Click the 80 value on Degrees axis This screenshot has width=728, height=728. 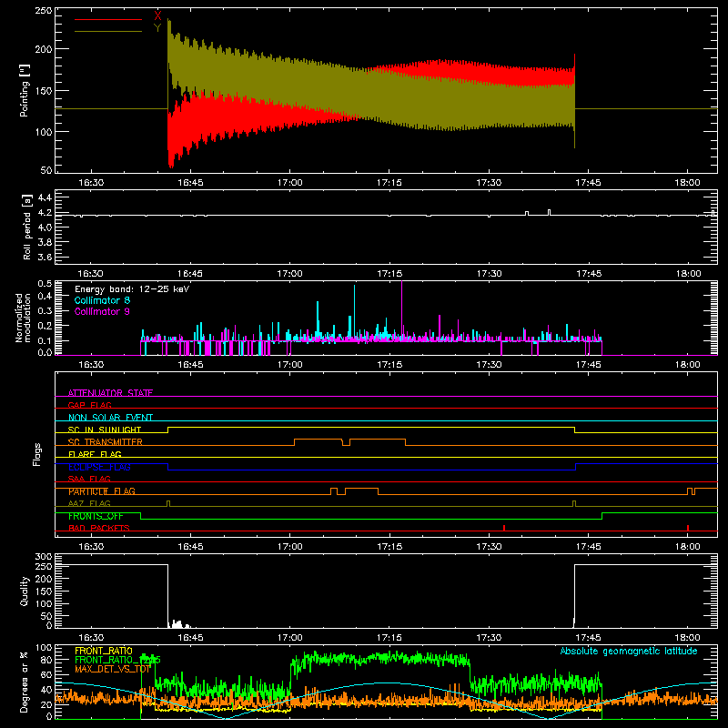coord(46,660)
